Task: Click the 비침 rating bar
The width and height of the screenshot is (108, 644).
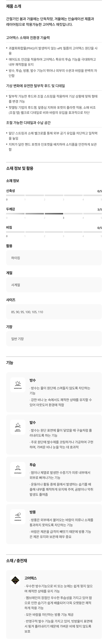Action: pyautogui.click(x=54, y=232)
